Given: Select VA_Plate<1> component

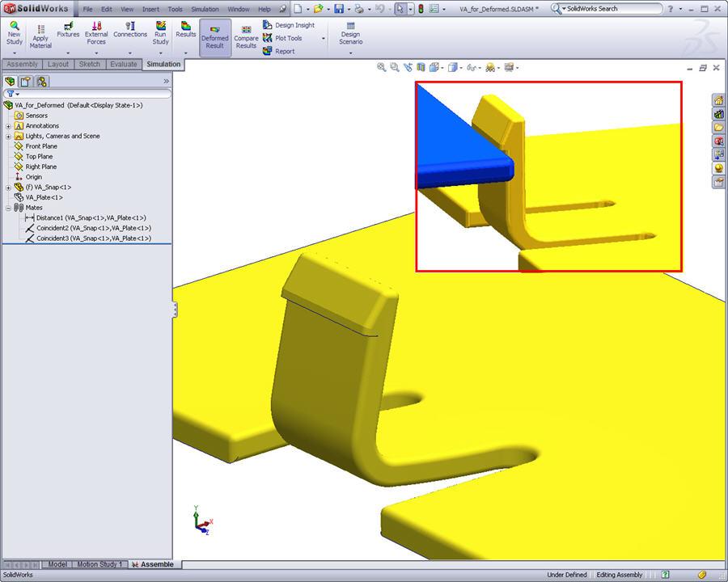Looking at the screenshot, I should 39,197.
